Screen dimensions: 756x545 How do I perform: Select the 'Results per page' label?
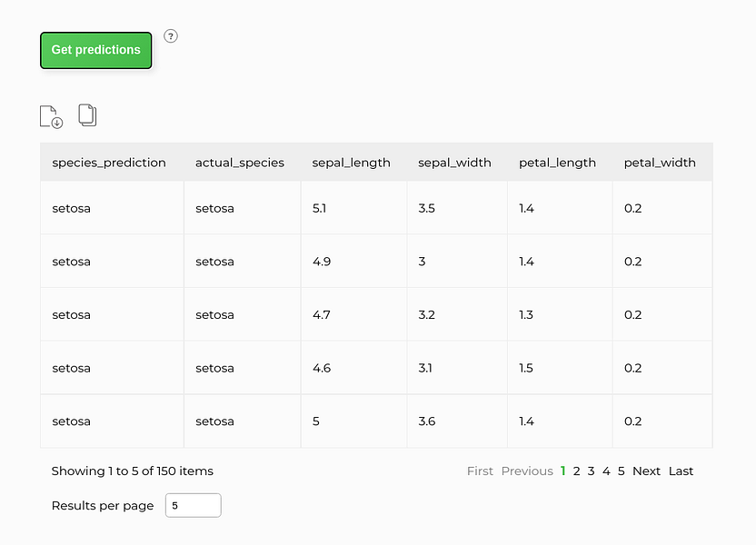[103, 505]
